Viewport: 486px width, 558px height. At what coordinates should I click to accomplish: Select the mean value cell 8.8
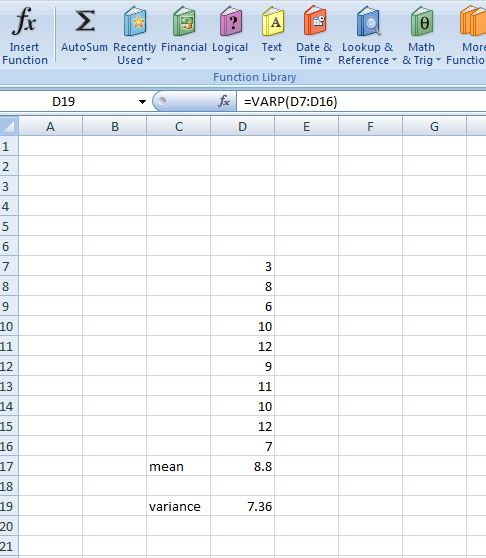242,466
